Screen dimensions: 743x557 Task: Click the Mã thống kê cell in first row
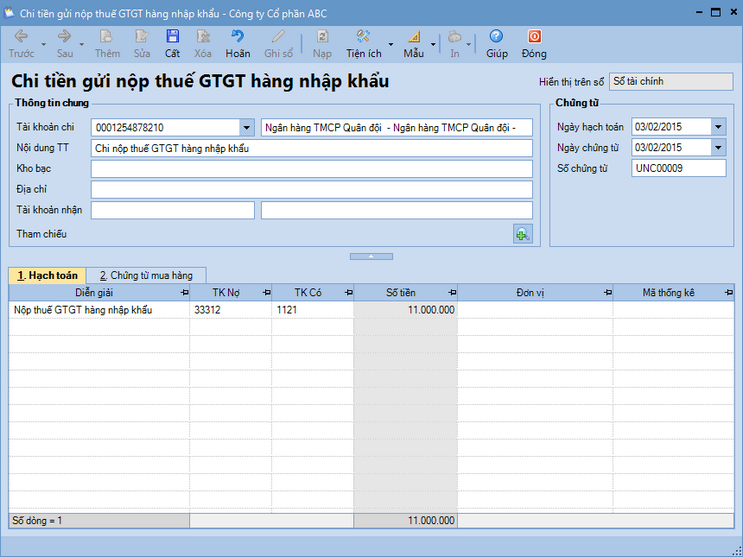coord(673,310)
